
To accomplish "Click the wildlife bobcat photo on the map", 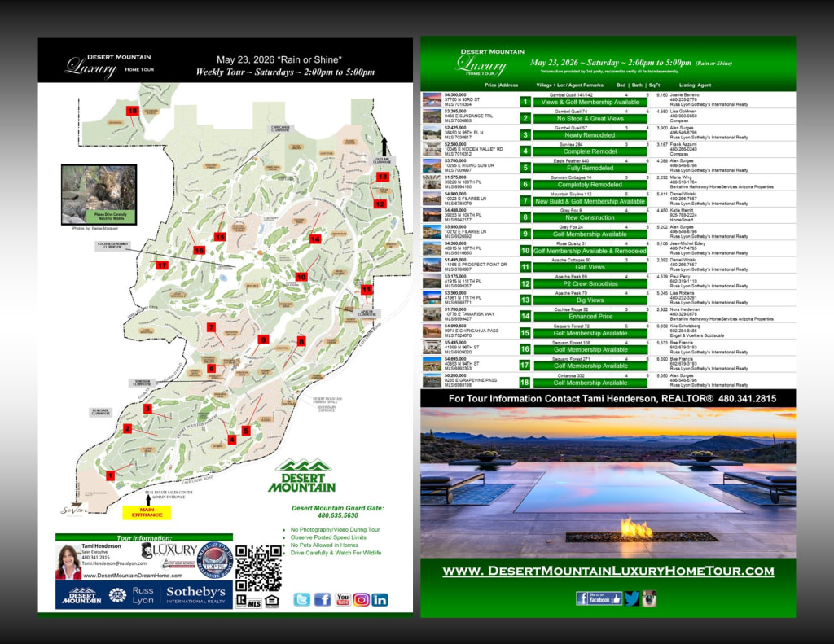I will [99, 194].
